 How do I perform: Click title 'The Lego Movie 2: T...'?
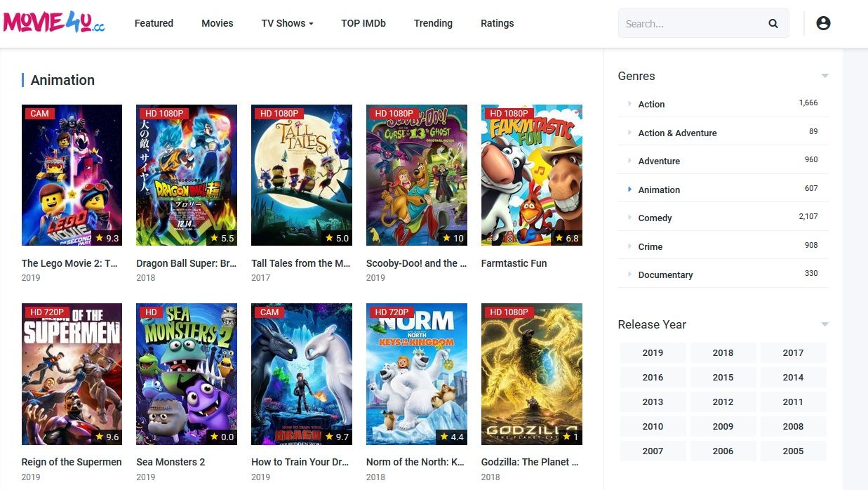69,263
